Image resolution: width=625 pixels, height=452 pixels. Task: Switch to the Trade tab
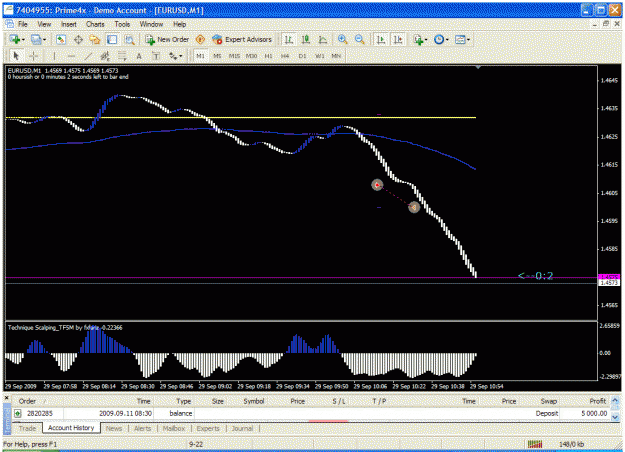click(27, 428)
